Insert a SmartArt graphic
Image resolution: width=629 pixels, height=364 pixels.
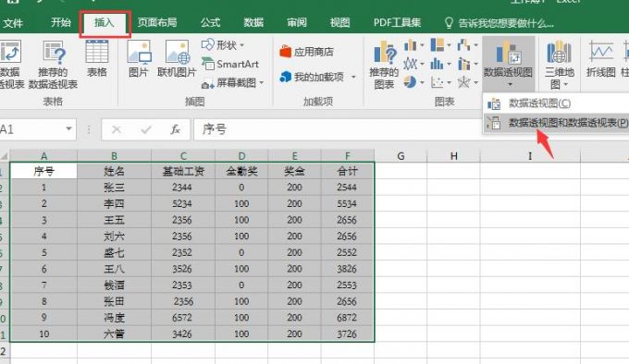pyautogui.click(x=230, y=64)
